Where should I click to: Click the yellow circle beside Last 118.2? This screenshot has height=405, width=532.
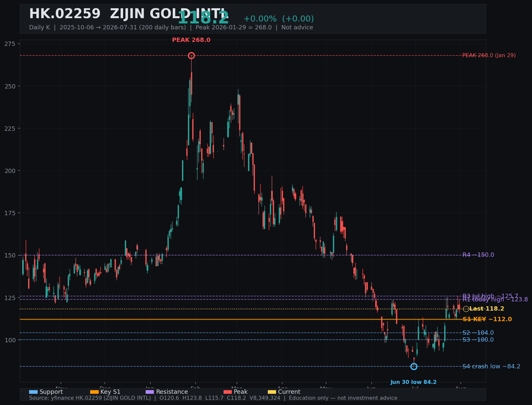click(x=466, y=309)
